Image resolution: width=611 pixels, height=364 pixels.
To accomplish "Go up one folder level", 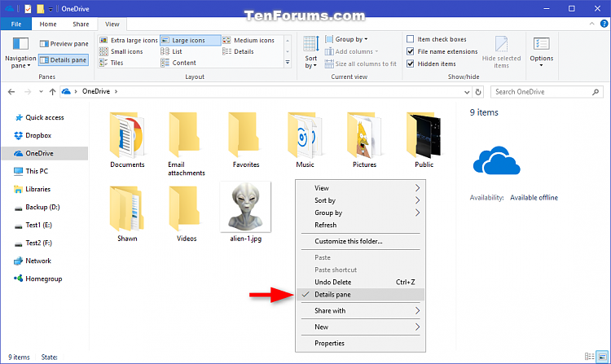I will 52,92.
